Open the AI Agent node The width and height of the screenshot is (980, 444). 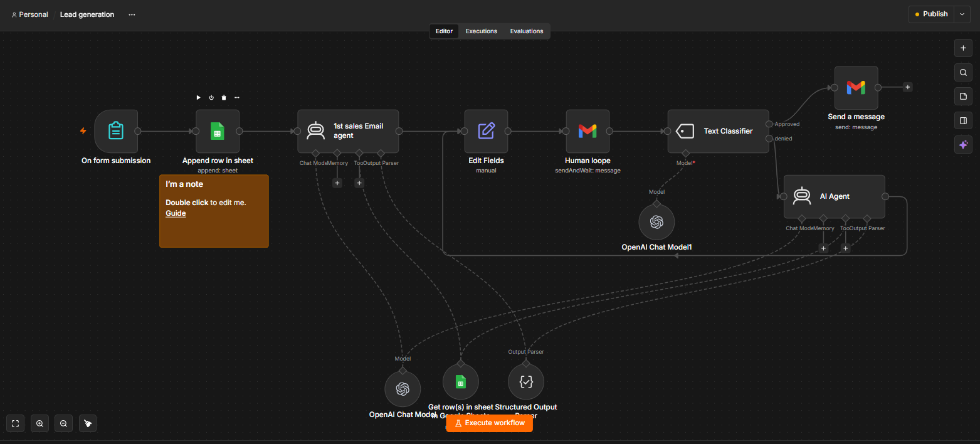click(x=835, y=196)
